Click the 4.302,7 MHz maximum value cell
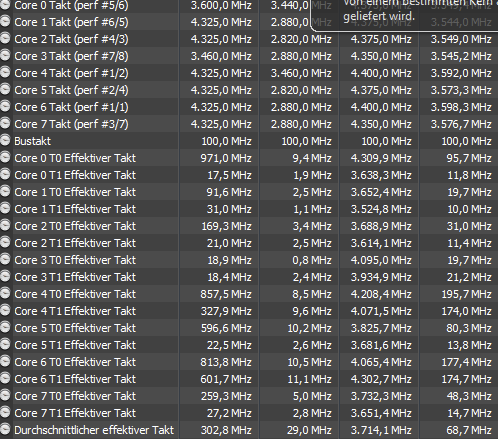 coord(381,379)
